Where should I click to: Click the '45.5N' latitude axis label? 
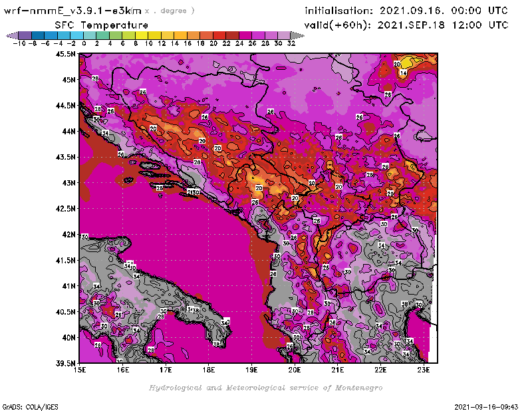65,54
